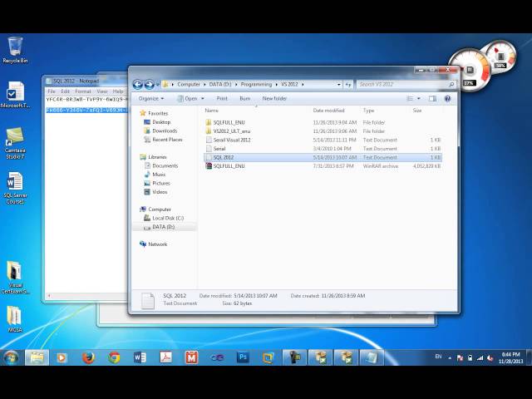Show hidden tray icons arrow

point(450,358)
